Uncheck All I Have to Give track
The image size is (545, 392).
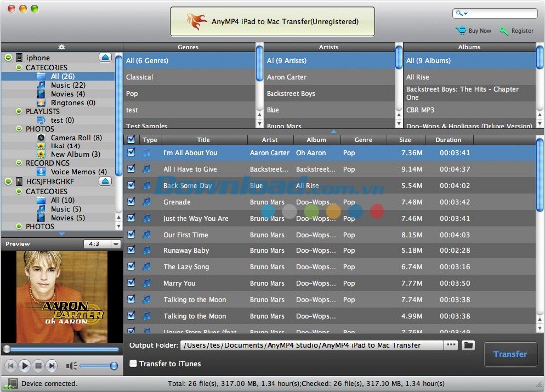click(131, 169)
